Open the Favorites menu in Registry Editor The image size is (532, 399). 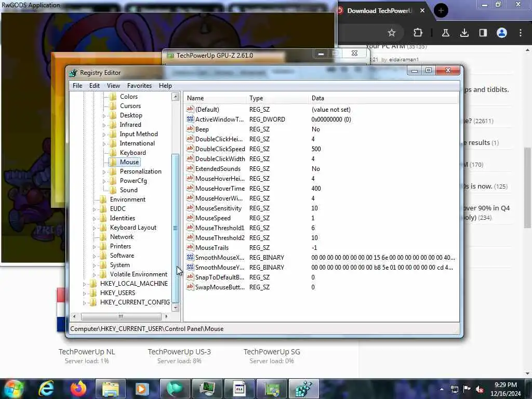click(139, 86)
